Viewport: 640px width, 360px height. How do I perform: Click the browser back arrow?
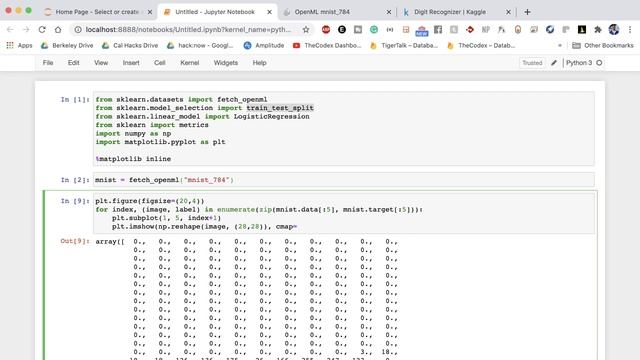click(10, 29)
